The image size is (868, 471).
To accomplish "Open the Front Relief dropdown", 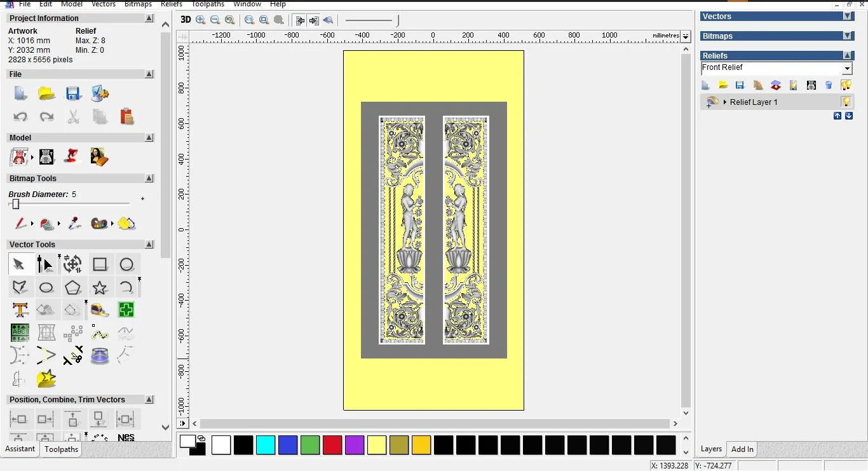I will 847,68.
